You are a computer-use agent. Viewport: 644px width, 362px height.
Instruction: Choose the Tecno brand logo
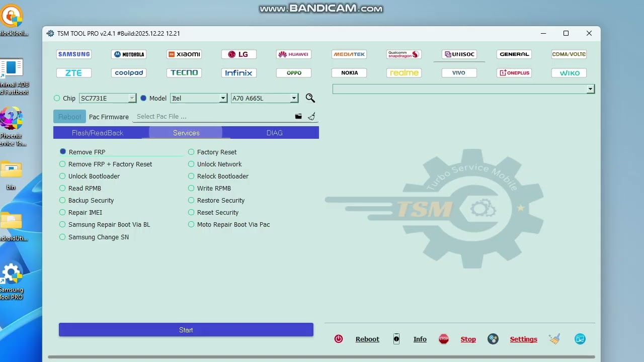click(184, 73)
